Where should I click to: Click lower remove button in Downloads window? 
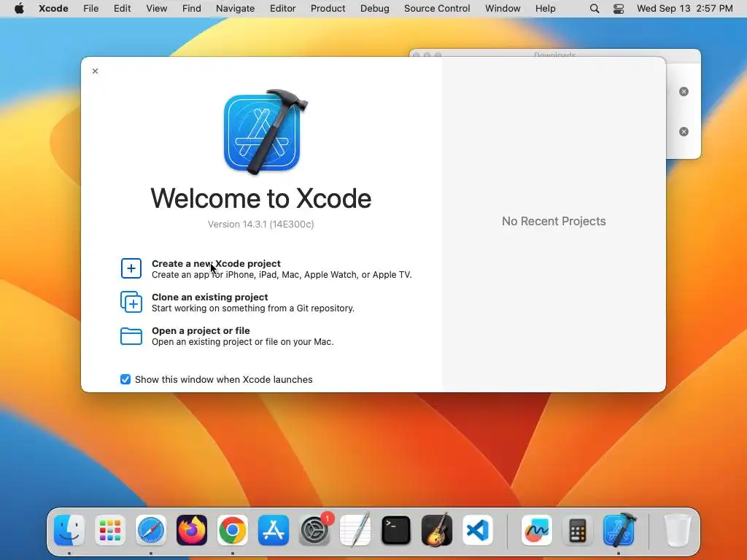[x=684, y=131]
